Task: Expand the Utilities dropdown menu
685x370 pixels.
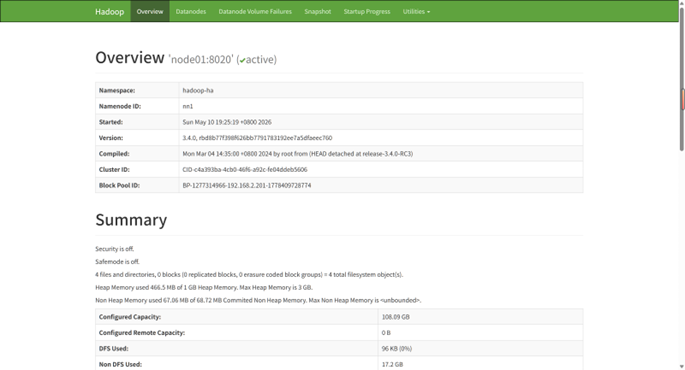Action: [x=416, y=11]
